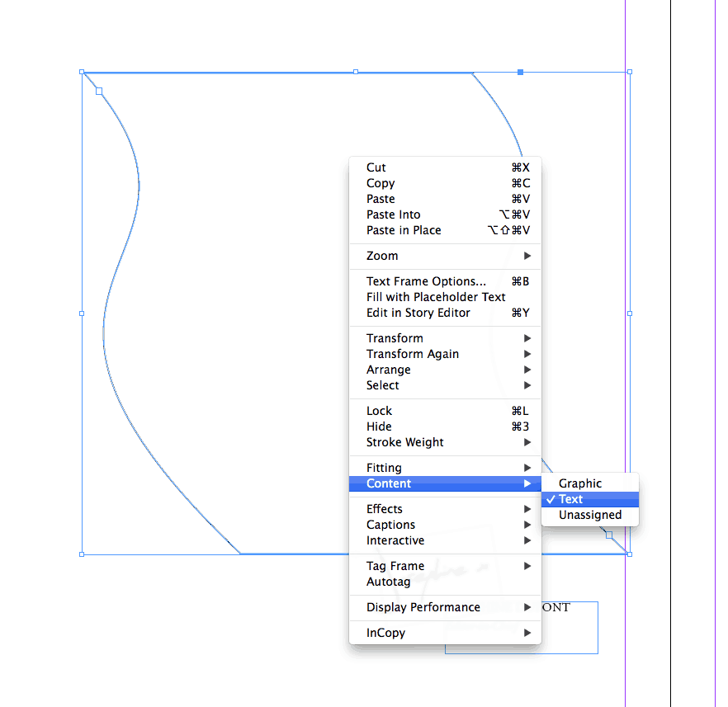Choose Paste Into from the menu
This screenshot has height=707, width=728.
(393, 214)
